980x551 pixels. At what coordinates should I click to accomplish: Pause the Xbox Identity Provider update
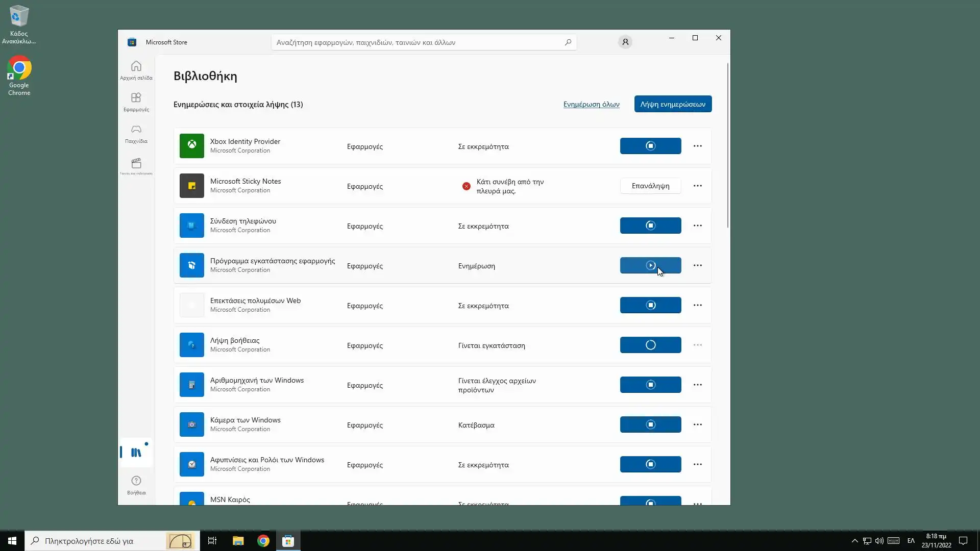650,146
